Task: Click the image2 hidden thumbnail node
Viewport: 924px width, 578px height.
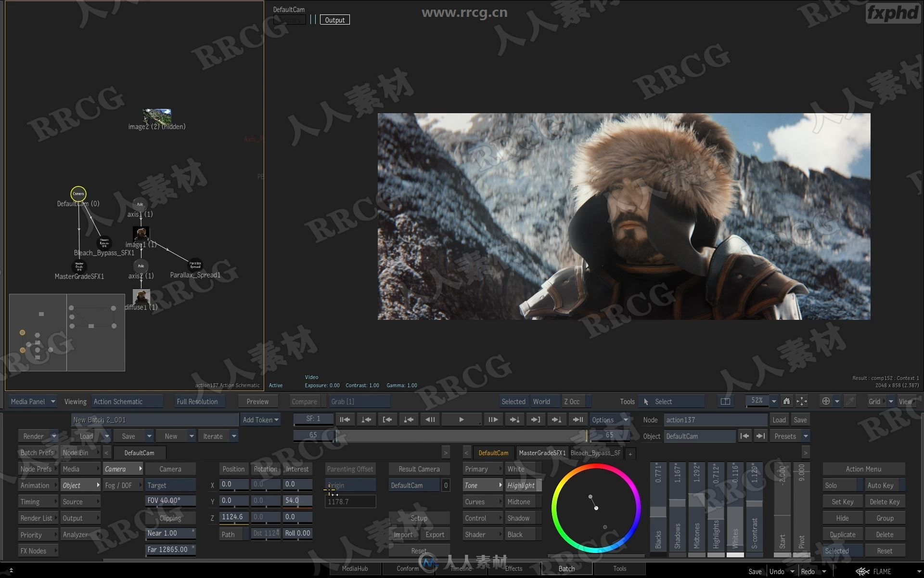Action: 158,113
